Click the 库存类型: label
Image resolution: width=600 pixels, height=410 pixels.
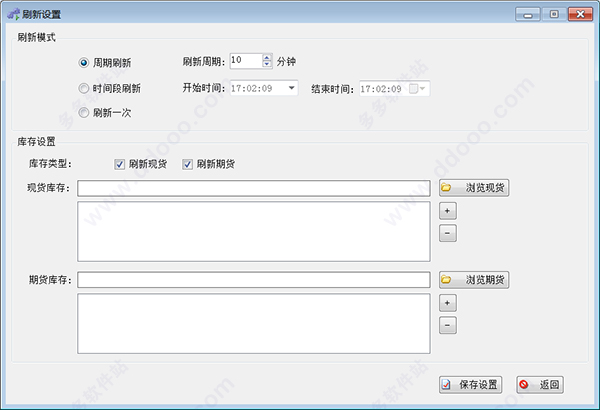(50, 164)
